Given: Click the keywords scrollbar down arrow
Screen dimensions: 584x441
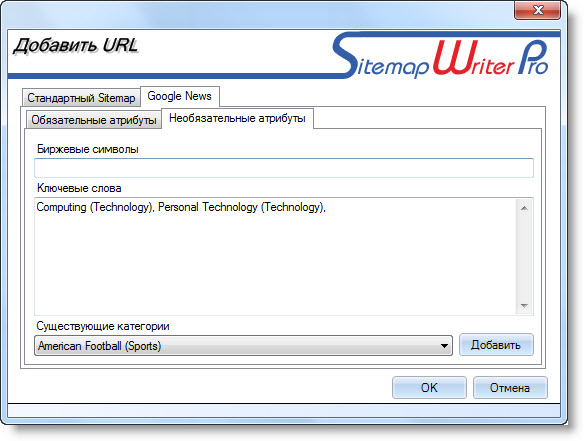Looking at the screenshot, I should click(x=524, y=306).
